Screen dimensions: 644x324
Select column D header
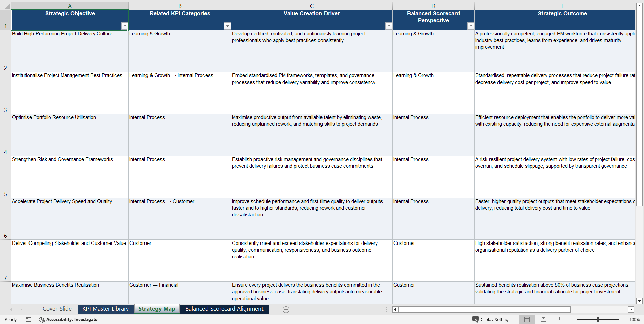(x=433, y=6)
